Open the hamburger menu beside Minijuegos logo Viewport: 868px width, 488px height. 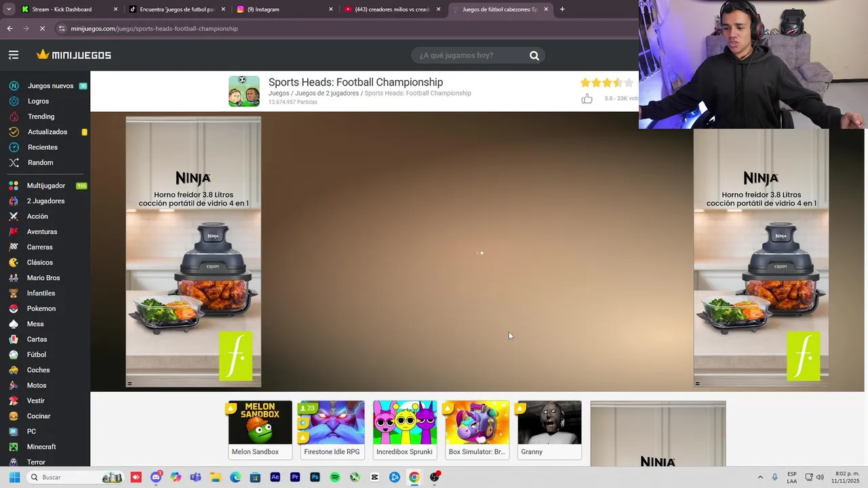click(14, 55)
